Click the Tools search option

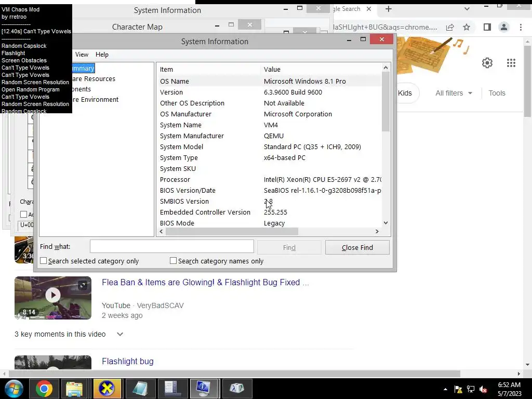pos(497,93)
